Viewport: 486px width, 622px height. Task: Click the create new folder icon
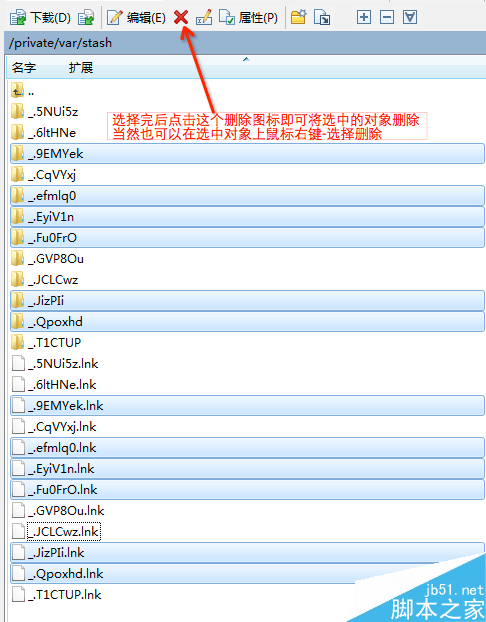298,17
